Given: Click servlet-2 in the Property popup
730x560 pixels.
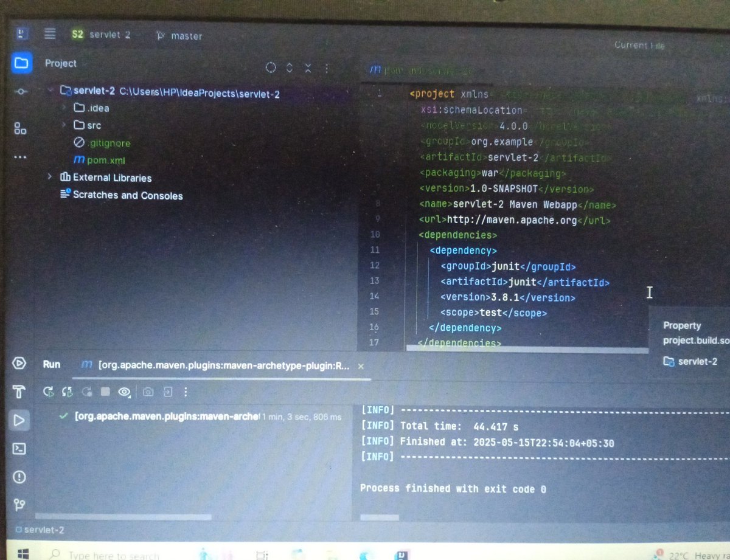Looking at the screenshot, I should pos(690,361).
